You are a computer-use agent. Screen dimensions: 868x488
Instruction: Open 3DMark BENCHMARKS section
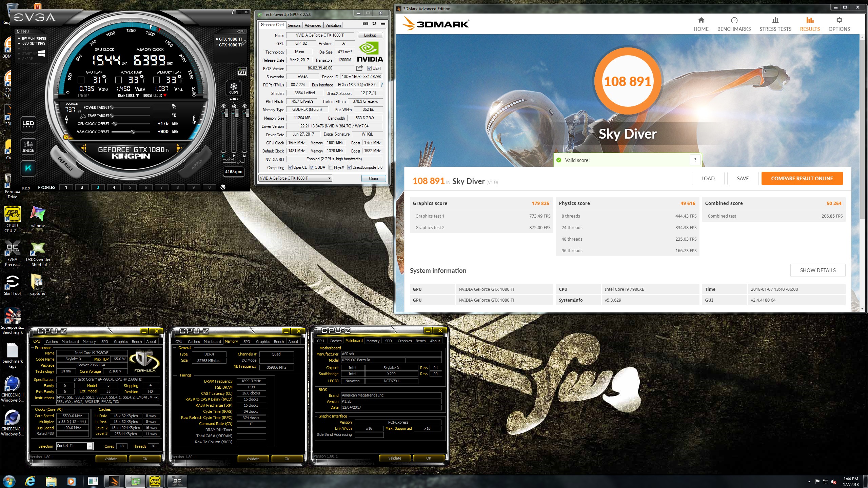pos(734,24)
